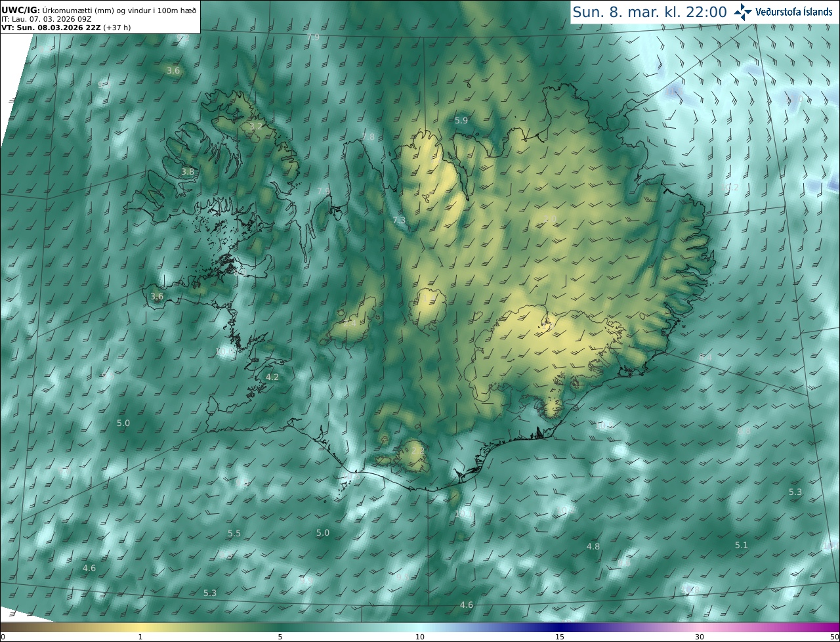
Task: Click the '2.2' value on the southern glacier
Action: 417,451
